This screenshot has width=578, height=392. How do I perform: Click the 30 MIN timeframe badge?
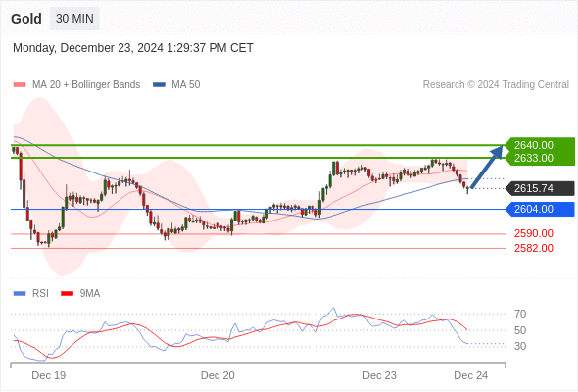click(74, 19)
